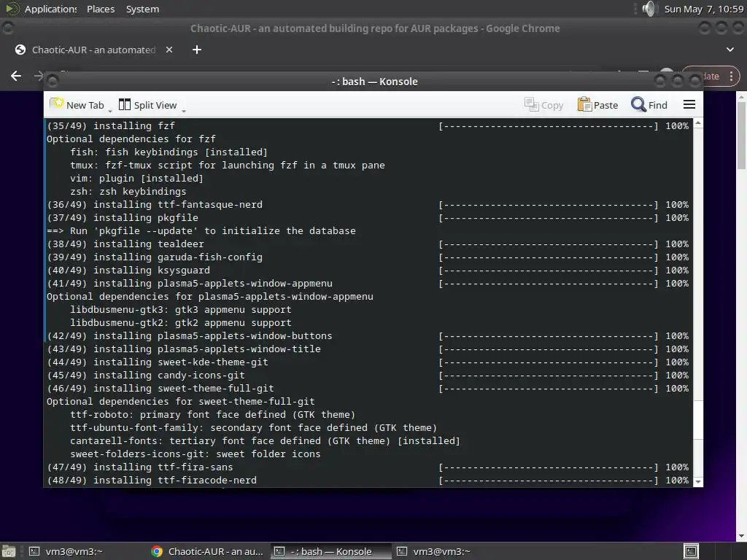Click the date and time clock

point(704,9)
